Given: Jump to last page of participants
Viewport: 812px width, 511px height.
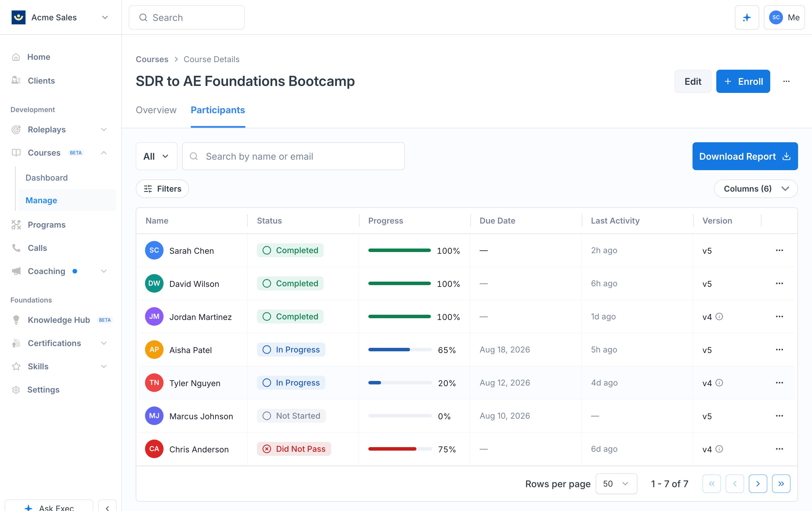Looking at the screenshot, I should tap(781, 484).
